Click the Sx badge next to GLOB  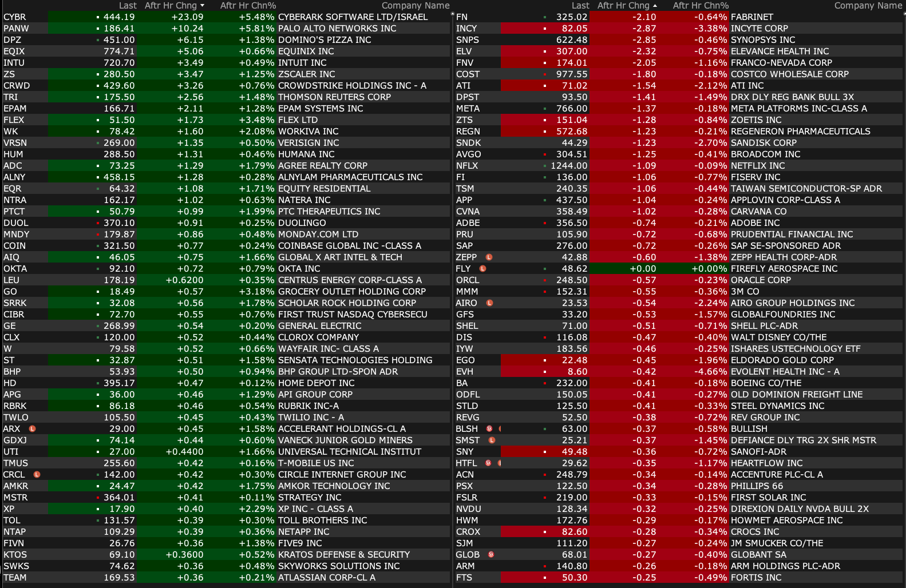(x=491, y=555)
